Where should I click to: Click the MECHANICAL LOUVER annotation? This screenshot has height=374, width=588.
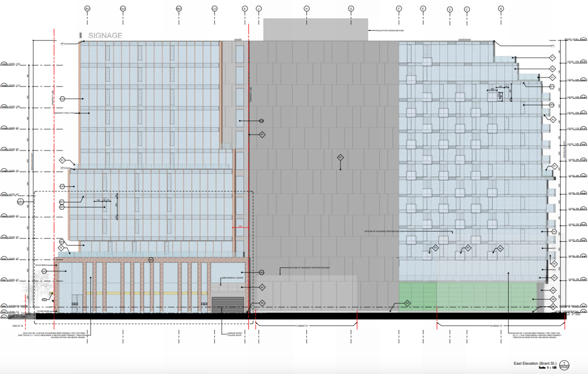[233, 278]
